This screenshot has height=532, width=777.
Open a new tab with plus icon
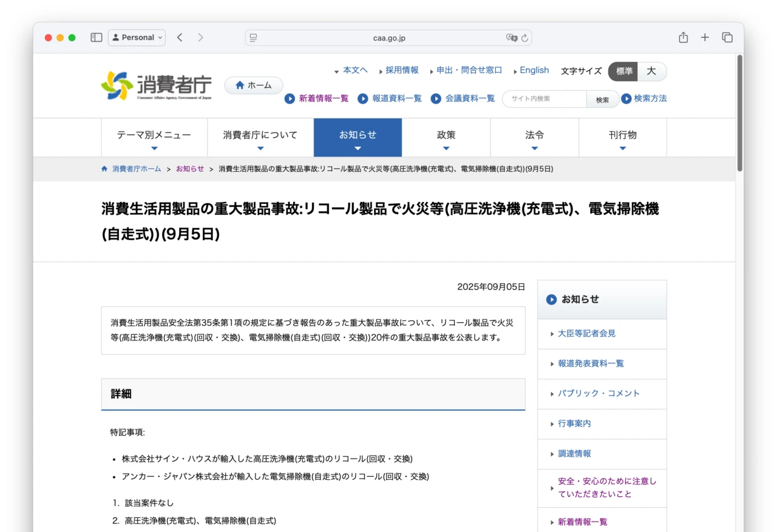point(705,38)
